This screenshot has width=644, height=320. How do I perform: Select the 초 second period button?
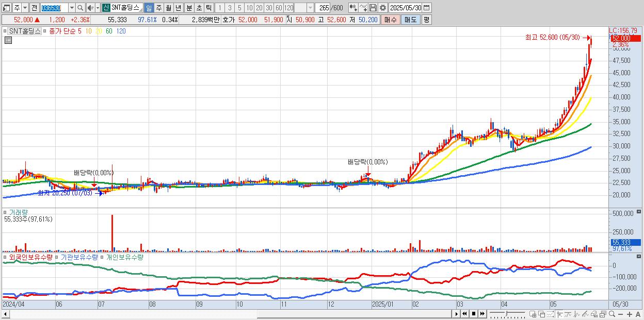point(199,8)
